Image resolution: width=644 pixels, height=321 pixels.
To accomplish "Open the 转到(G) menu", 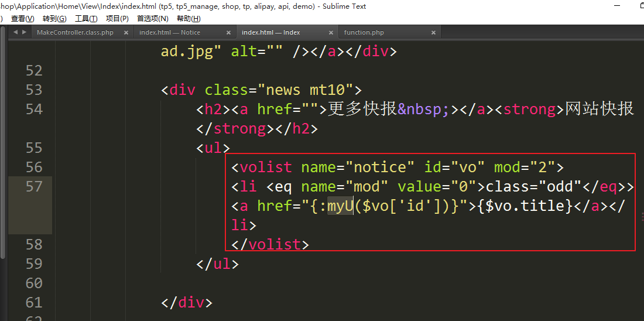I will (x=54, y=19).
